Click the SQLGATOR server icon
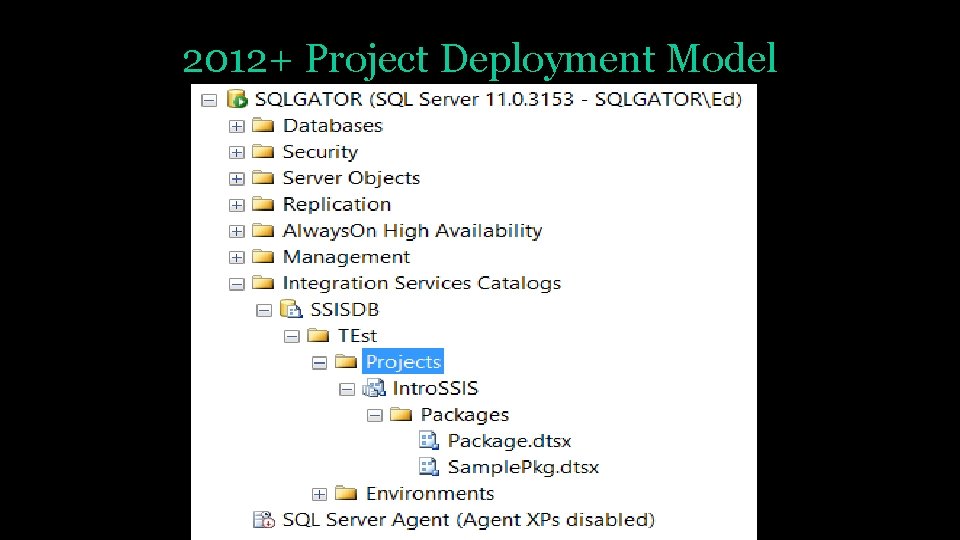Image resolution: width=960 pixels, height=540 pixels. (x=237, y=99)
